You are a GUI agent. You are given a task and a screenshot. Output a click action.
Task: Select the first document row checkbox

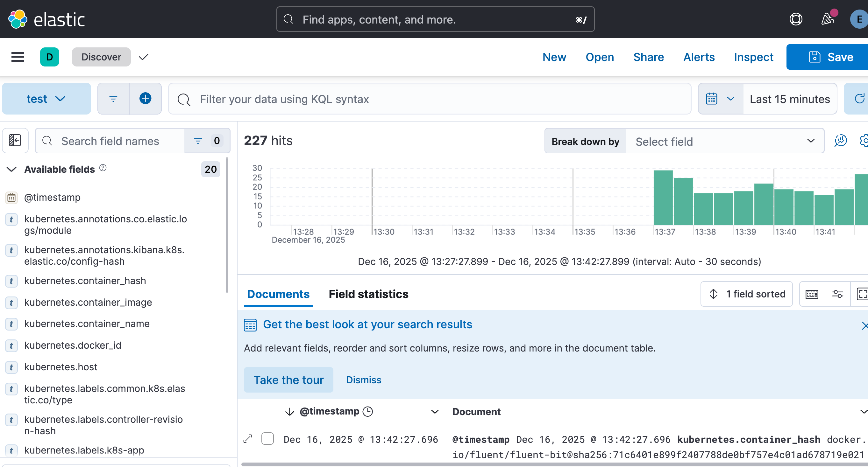pos(267,439)
